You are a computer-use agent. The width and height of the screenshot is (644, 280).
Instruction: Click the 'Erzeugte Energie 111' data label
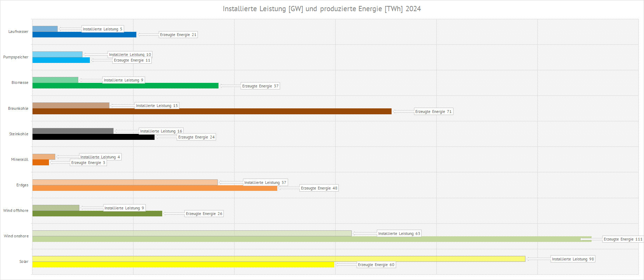[623, 239]
